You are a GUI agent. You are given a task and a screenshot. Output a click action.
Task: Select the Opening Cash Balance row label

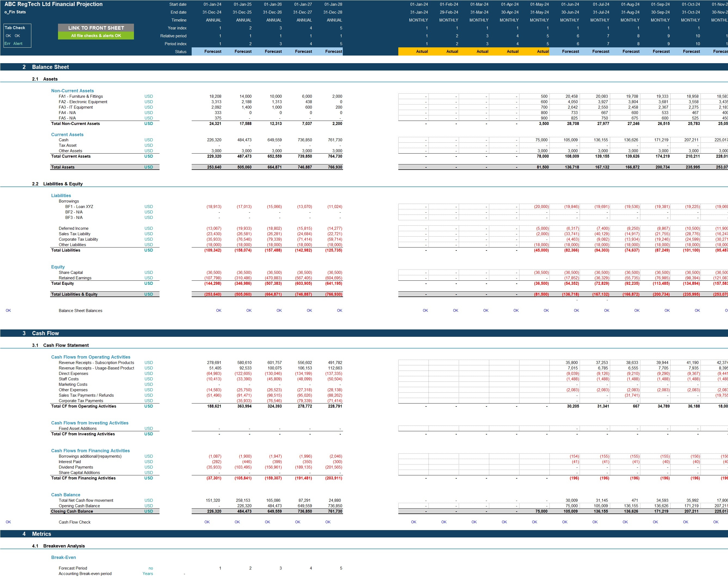click(79, 506)
